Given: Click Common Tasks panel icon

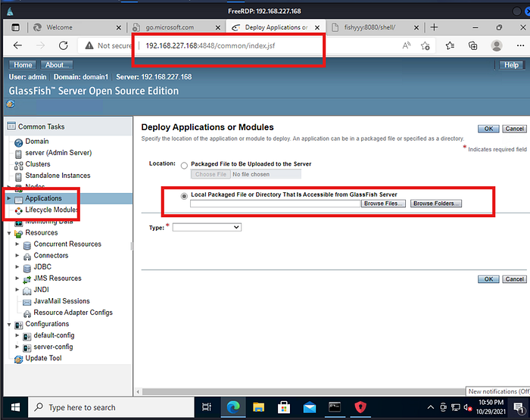Looking at the screenshot, I should 11,126.
